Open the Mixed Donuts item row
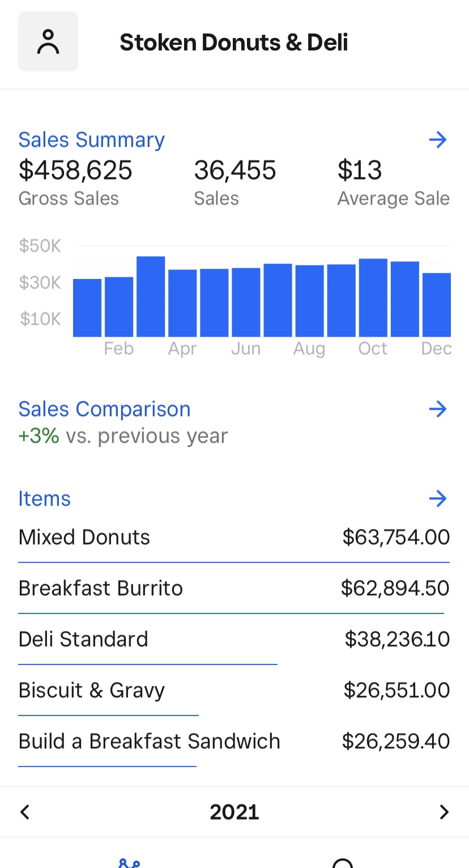Screen dimensions: 469x868 click(x=234, y=537)
